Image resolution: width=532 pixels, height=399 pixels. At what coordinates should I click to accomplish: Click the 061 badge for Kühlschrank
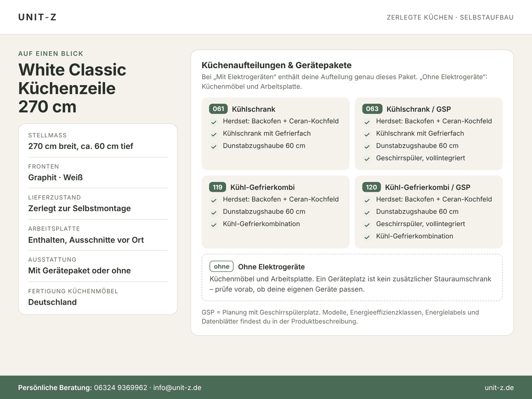tap(219, 109)
